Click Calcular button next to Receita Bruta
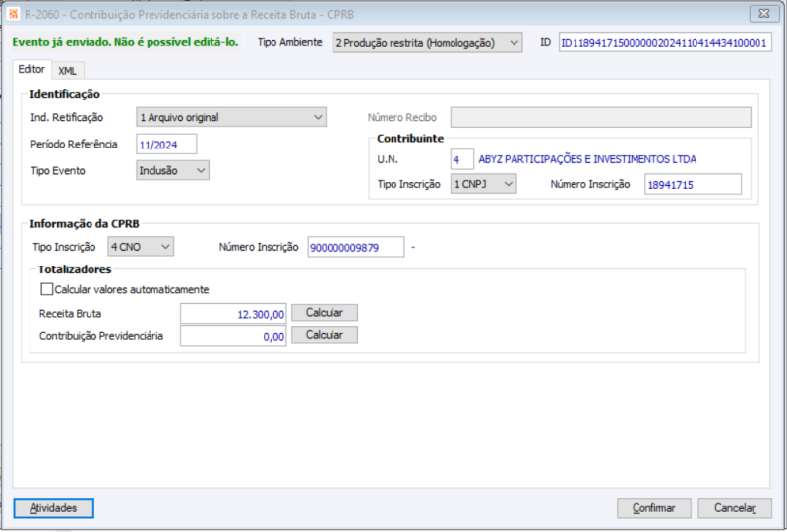 325,312
